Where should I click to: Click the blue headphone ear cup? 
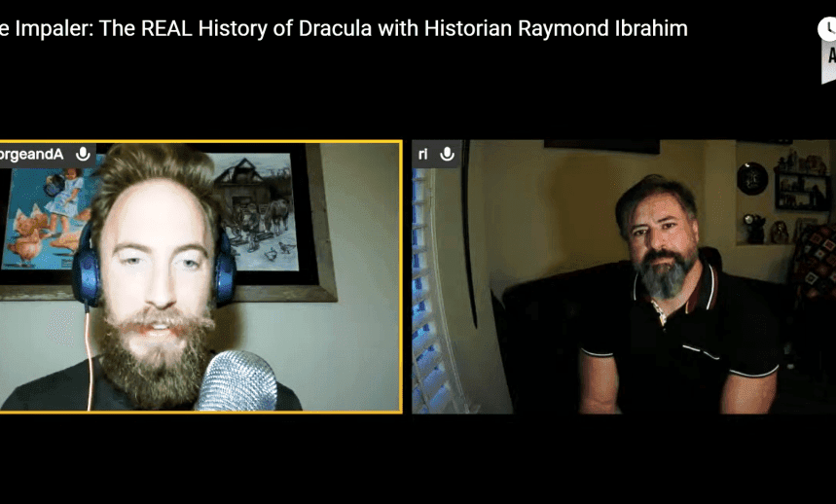tap(87, 271)
